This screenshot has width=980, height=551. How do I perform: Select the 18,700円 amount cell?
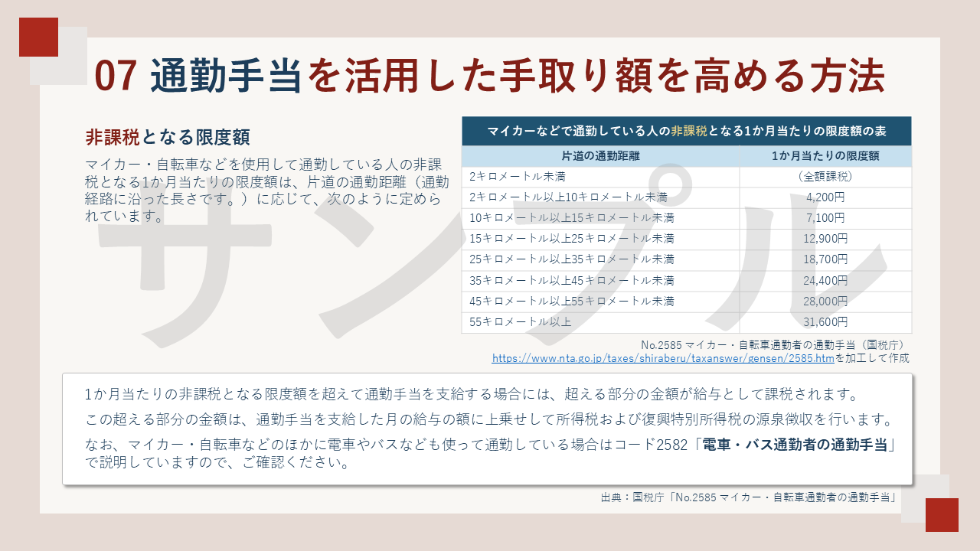[x=825, y=259]
